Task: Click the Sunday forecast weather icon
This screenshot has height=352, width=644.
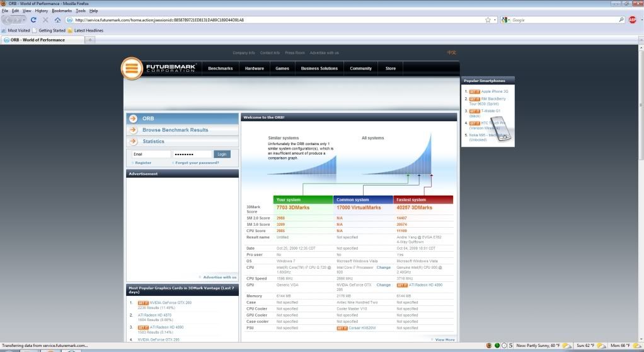Action: [x=601, y=346]
